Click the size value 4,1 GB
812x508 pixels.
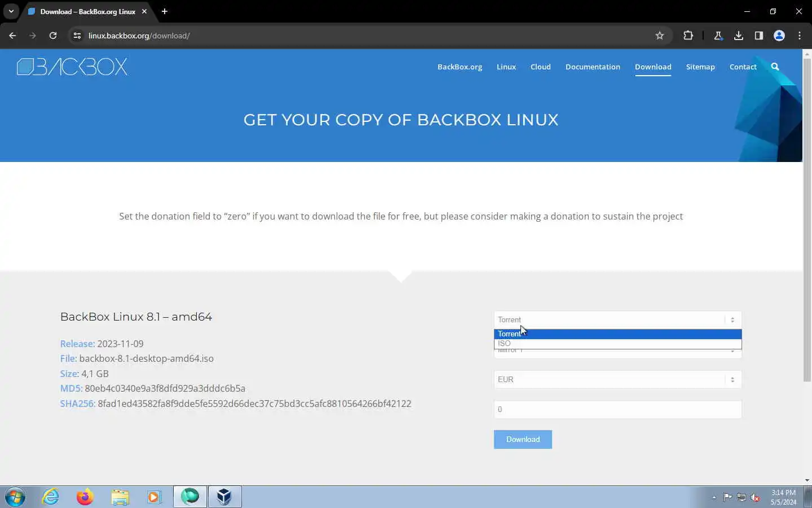pos(95,374)
